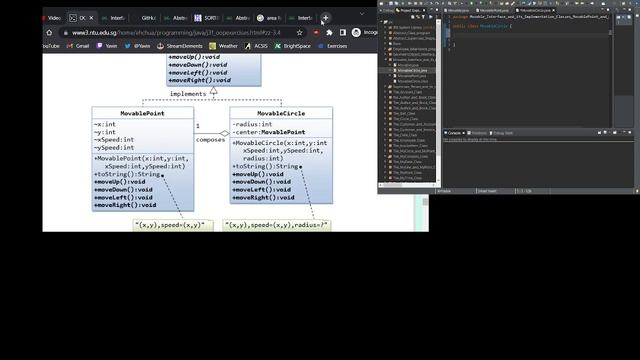Image resolution: width=640 pixels, height=360 pixels.
Task: Open the StreamElements bookmark
Action: click(180, 46)
